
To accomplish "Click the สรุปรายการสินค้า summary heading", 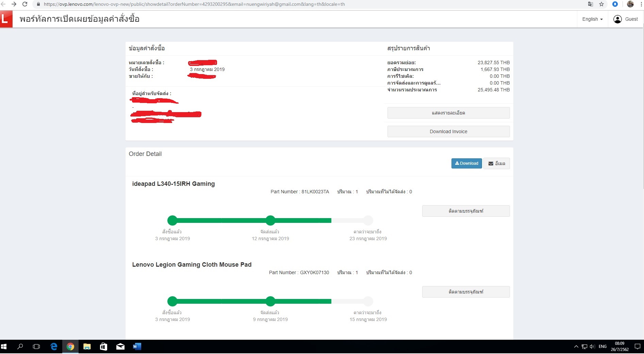I will coord(409,48).
